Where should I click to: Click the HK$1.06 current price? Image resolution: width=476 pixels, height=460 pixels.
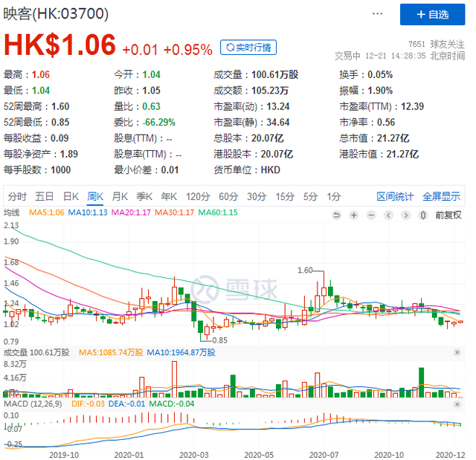(x=59, y=45)
